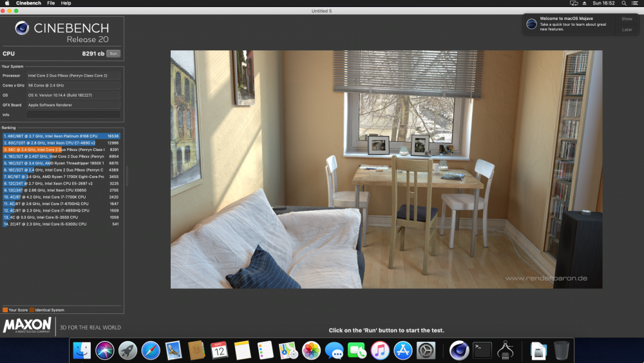Viewport: 644px width, 363px height.
Task: Launch Siri from the dock
Action: click(105, 351)
